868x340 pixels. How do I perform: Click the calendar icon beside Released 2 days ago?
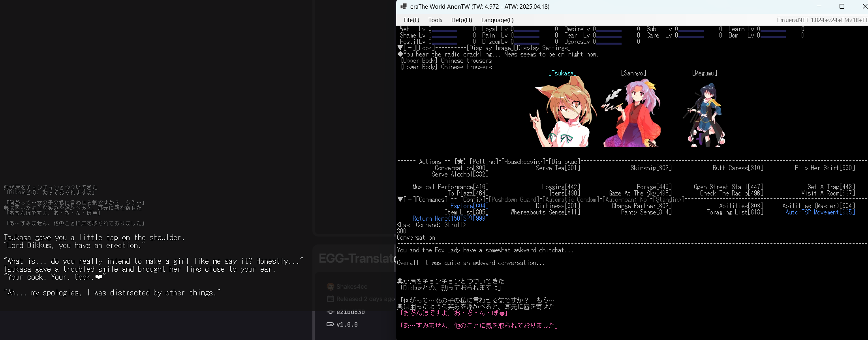pyautogui.click(x=331, y=299)
